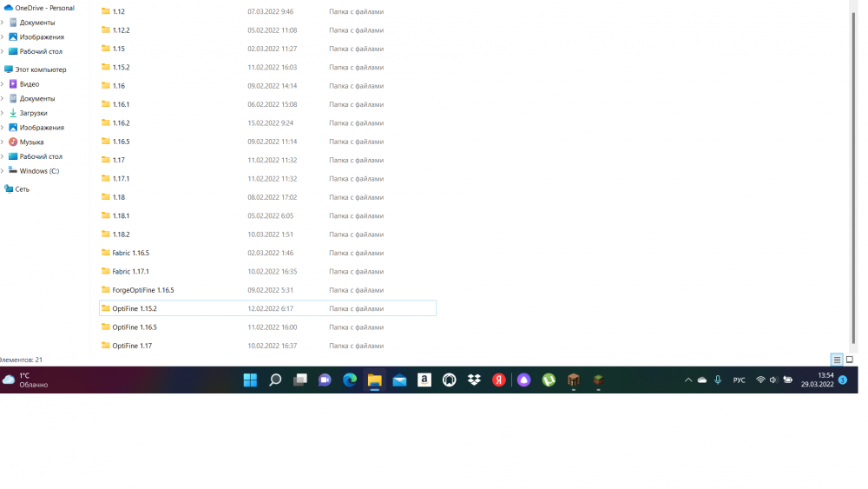The image size is (868, 489).
Task: Select OptiFine 1.16.5 folder
Action: [x=268, y=327]
